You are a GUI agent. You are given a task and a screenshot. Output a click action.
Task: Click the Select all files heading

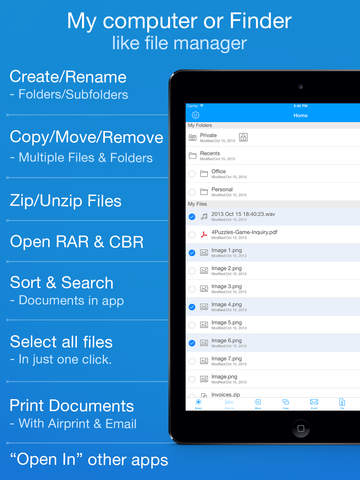coord(61,342)
